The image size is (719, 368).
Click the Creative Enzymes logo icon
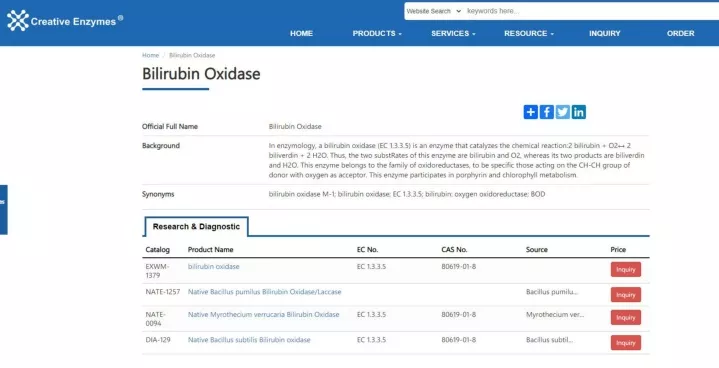click(18, 21)
